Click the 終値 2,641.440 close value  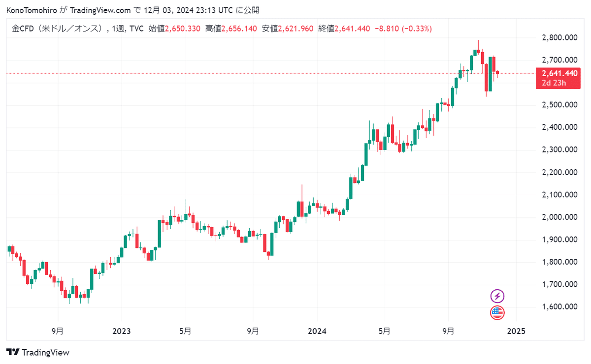pyautogui.click(x=344, y=29)
